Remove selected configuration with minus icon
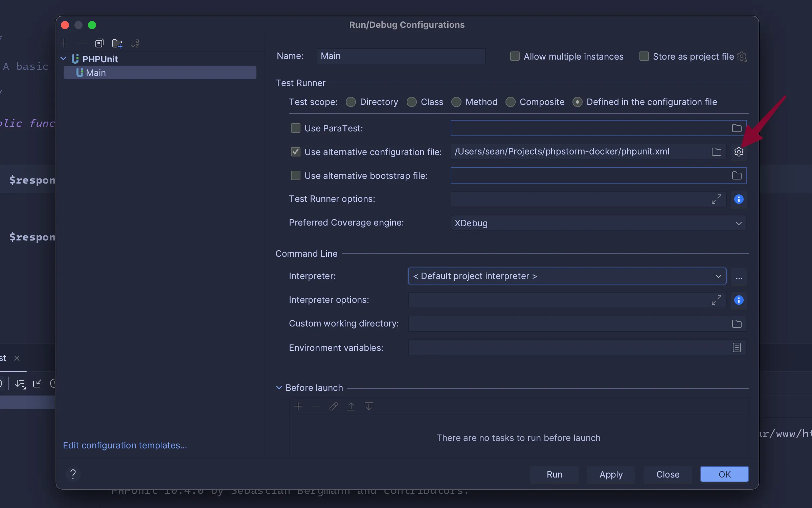Image resolution: width=812 pixels, height=508 pixels. pyautogui.click(x=81, y=43)
